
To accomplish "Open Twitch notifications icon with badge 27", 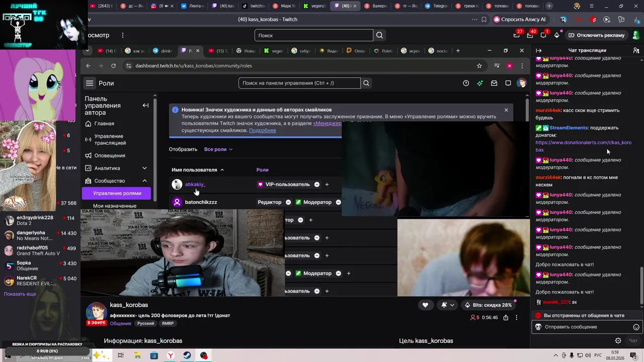I will [x=517, y=35].
